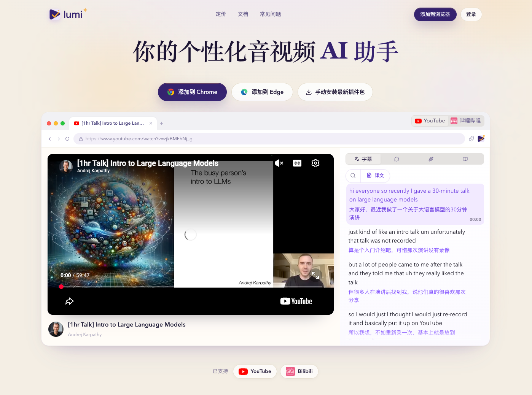
Task: Click the 0:00 / 59:47 time display
Action: click(75, 275)
